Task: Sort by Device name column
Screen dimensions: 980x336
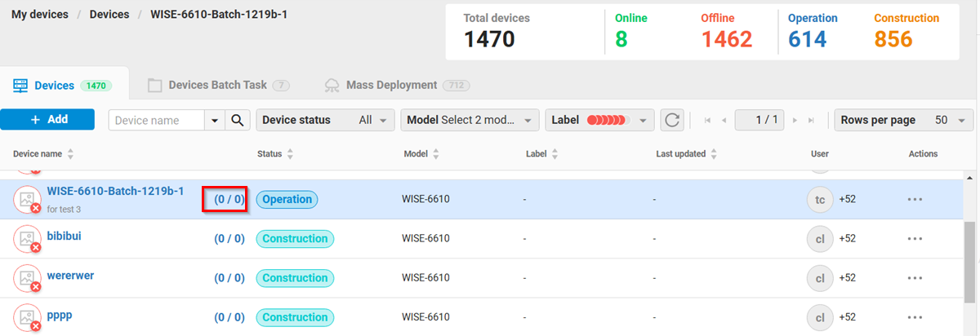Action: (70, 154)
